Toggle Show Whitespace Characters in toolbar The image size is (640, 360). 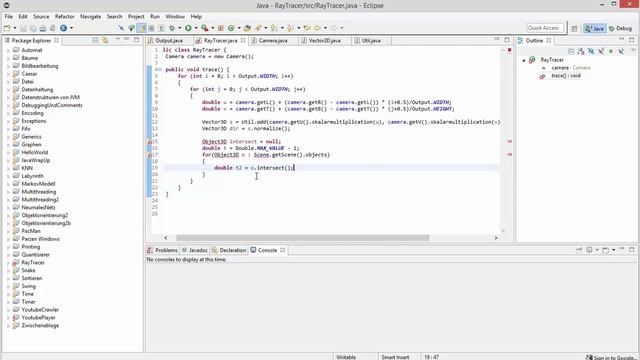(162, 28)
